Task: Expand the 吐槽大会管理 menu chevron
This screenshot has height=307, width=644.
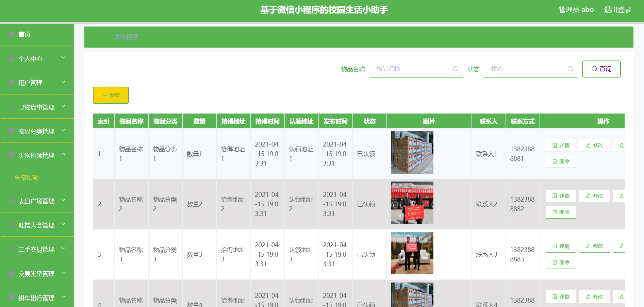Action: pyautogui.click(x=63, y=224)
